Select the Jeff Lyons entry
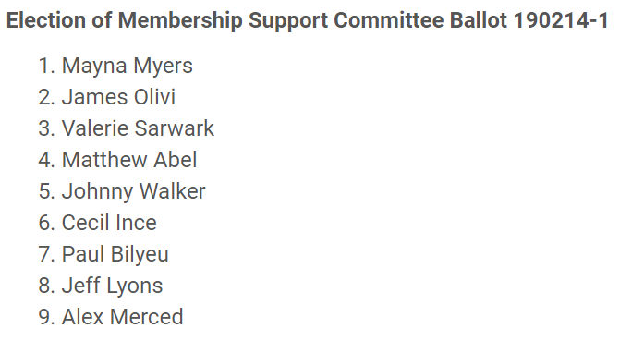This screenshot has height=341, width=644. 112,286
